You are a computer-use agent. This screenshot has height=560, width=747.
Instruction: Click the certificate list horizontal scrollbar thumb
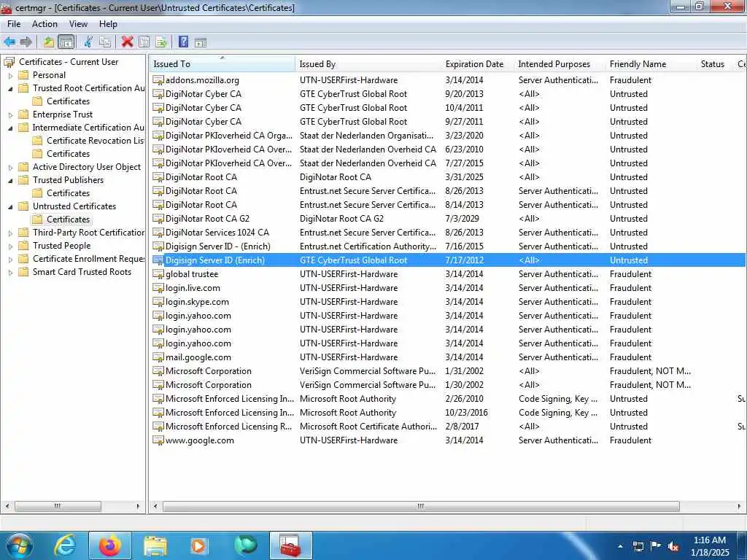421,506
